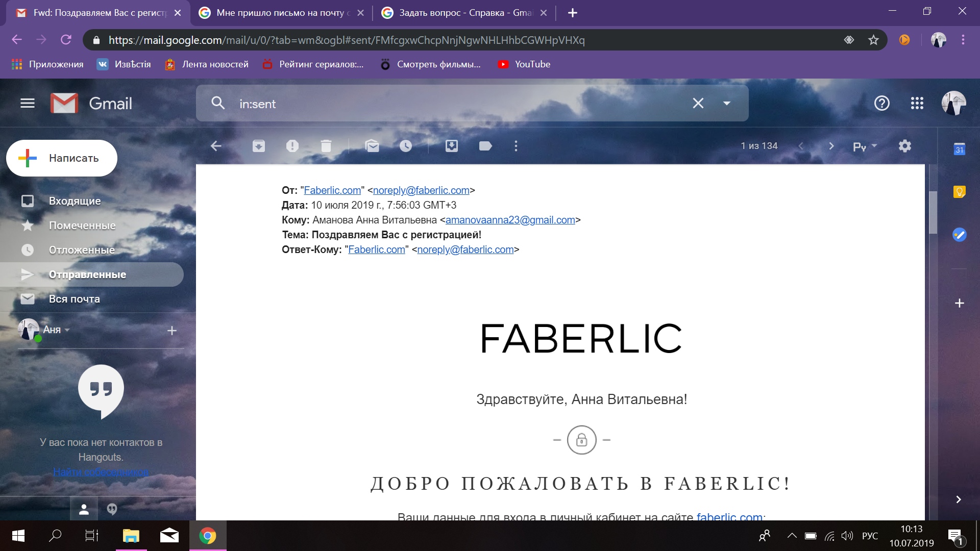Open Google Tasks side panel icon

960,235
